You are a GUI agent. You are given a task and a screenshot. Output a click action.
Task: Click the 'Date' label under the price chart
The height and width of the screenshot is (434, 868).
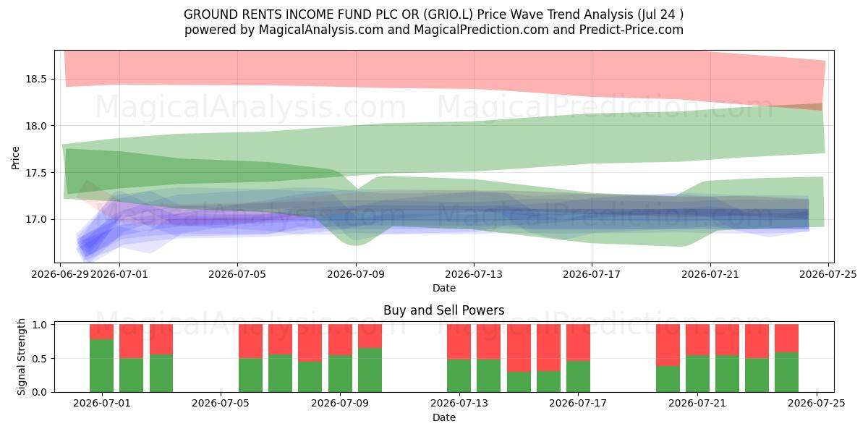[444, 288]
